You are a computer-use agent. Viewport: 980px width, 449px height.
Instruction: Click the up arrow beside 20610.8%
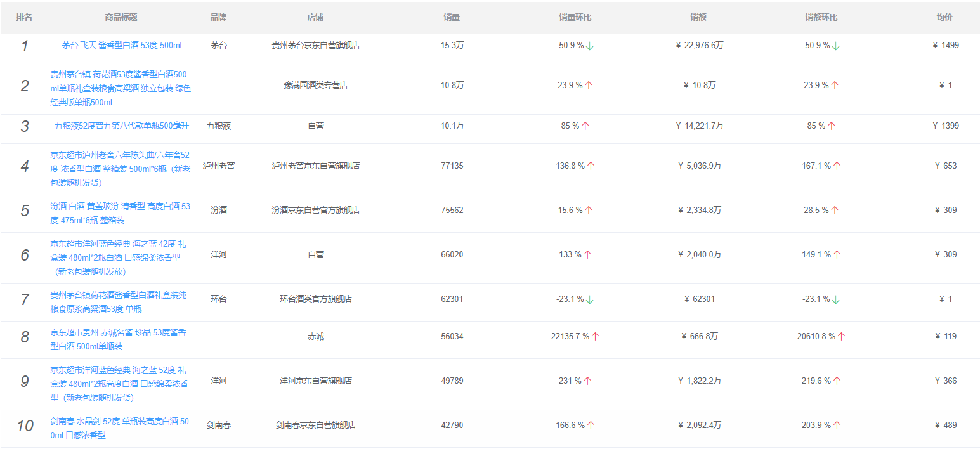[x=841, y=337]
